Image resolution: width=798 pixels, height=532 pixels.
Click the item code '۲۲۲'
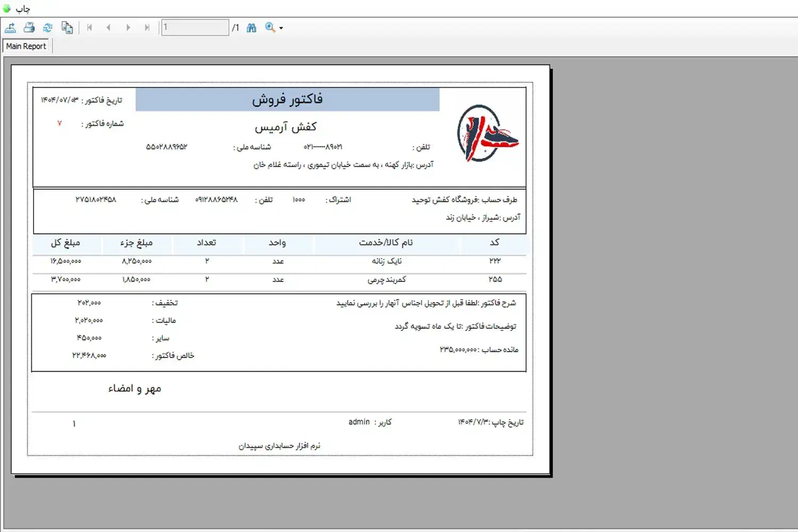tap(495, 261)
